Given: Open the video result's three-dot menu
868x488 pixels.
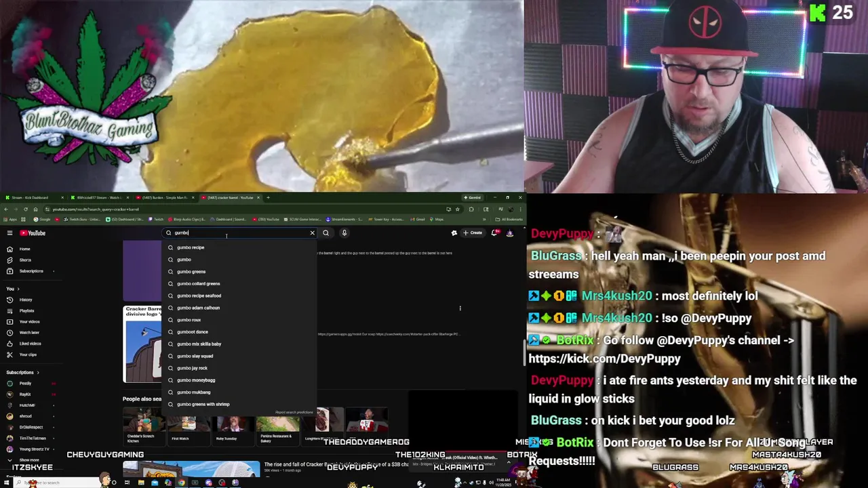Looking at the screenshot, I should point(460,308).
